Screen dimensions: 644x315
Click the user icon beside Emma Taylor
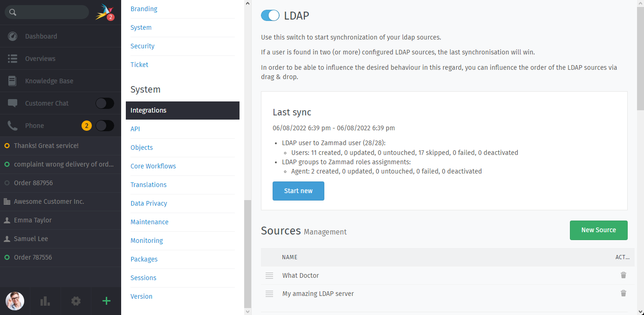[7, 220]
